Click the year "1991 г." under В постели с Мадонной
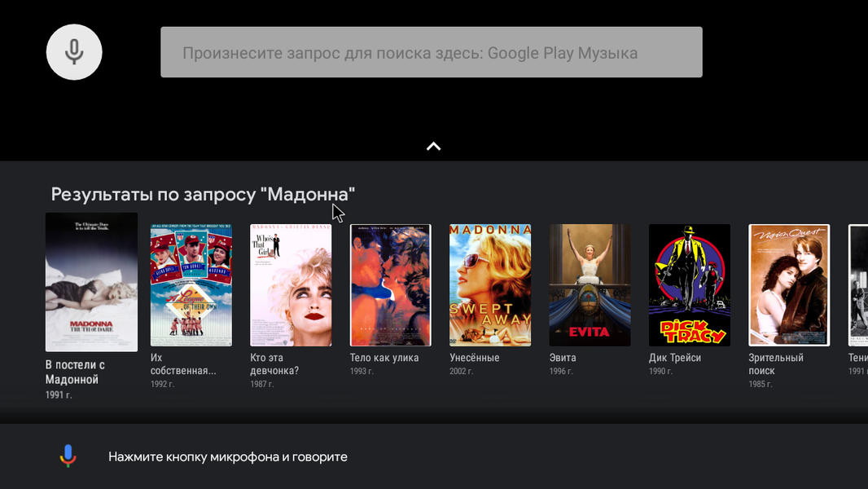Image resolution: width=868 pixels, height=489 pixels. point(59,394)
